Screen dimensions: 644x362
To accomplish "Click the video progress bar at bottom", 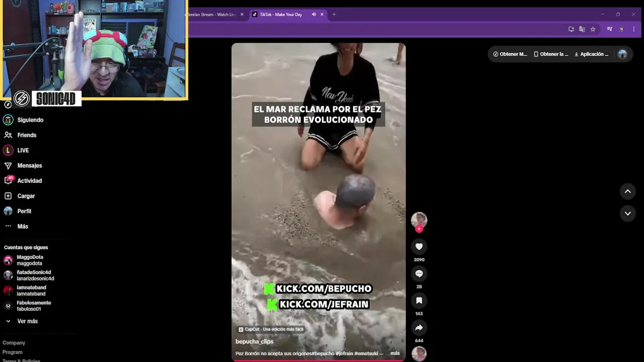I will pos(318,360).
